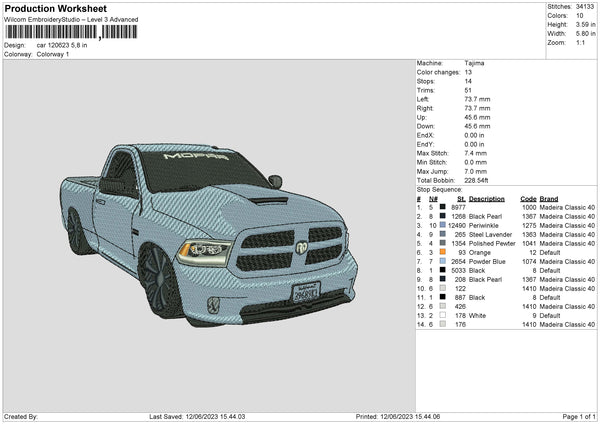
Task: Click the Max Jump value '7.0 mm'
Action: [476, 171]
